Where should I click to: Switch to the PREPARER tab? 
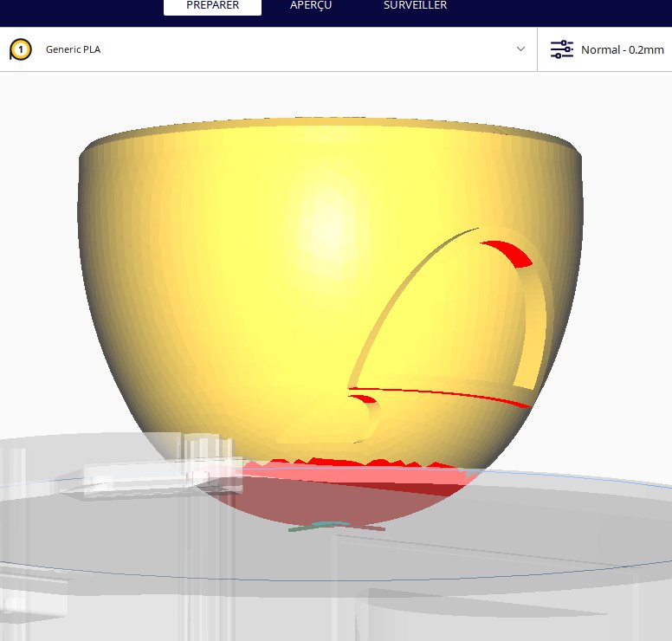click(212, 6)
